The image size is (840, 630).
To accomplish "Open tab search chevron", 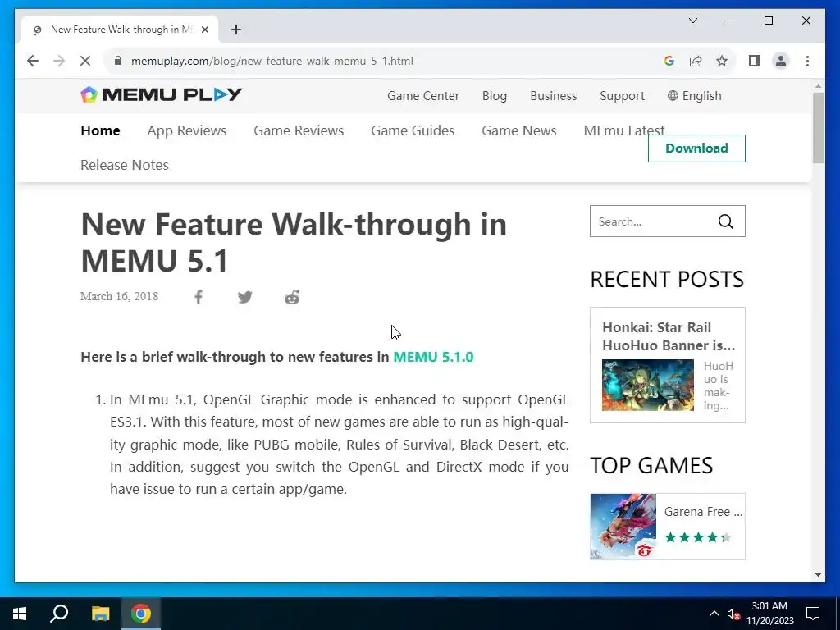I will tap(692, 21).
